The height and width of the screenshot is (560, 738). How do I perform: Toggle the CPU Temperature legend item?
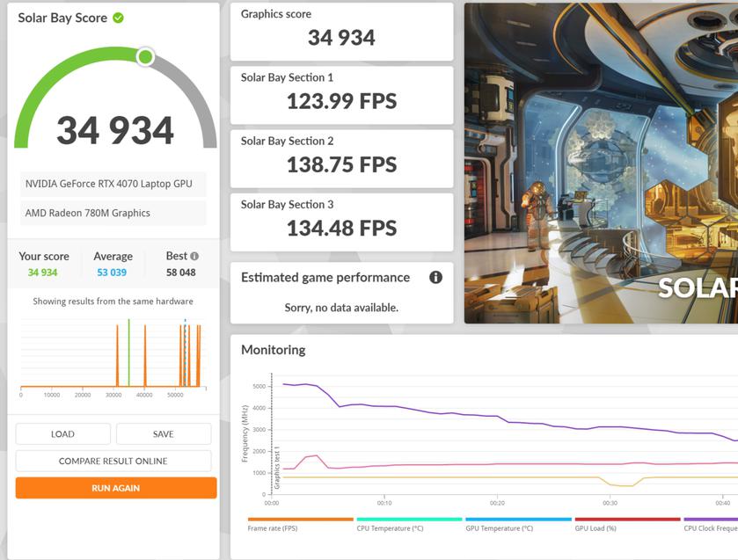point(390,528)
